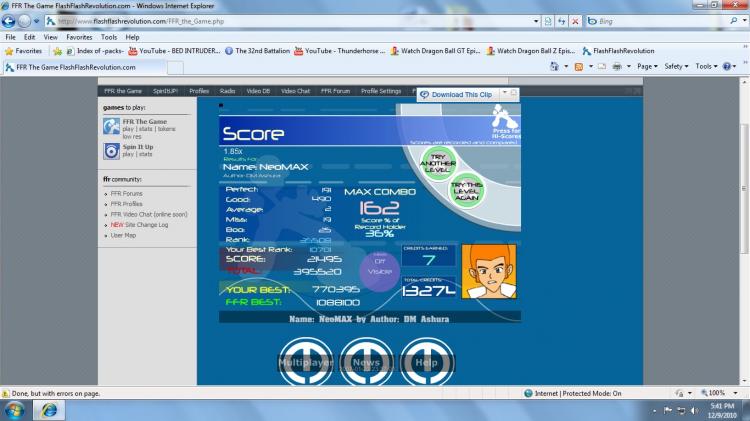This screenshot has width=750, height=421.
Task: Click the status bar warning icon
Action: point(5,393)
